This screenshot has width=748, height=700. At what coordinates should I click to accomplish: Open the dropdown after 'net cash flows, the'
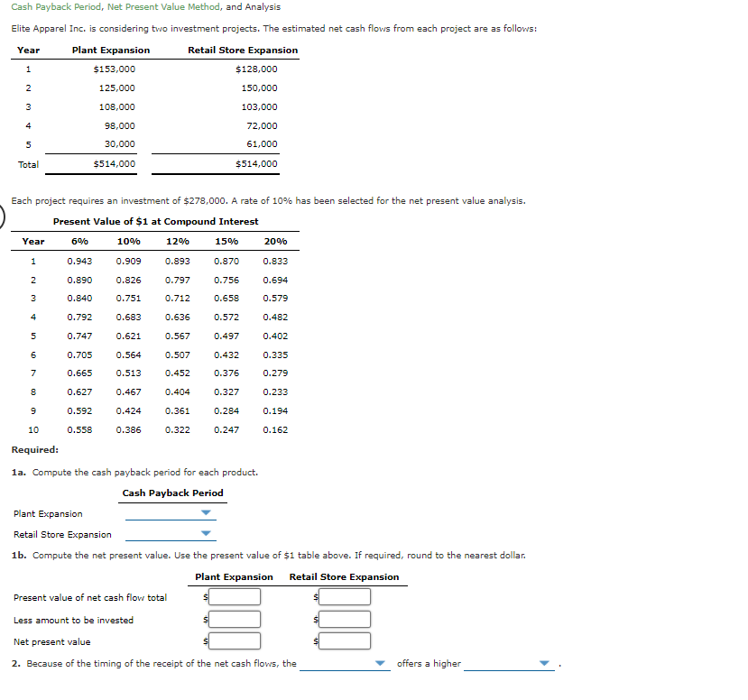(x=378, y=663)
